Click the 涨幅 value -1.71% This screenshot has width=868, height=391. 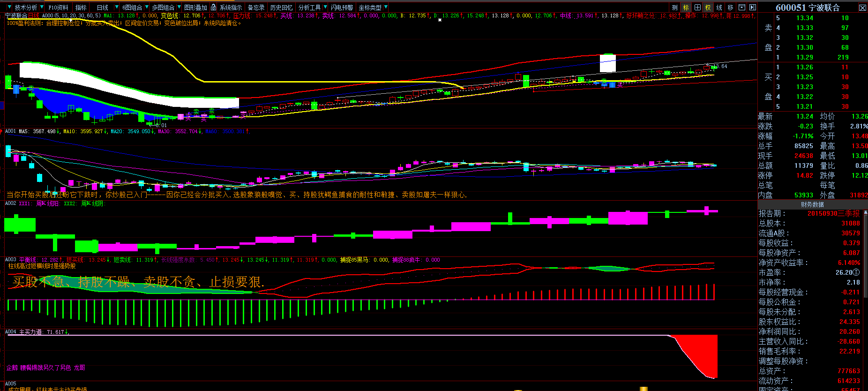click(803, 136)
